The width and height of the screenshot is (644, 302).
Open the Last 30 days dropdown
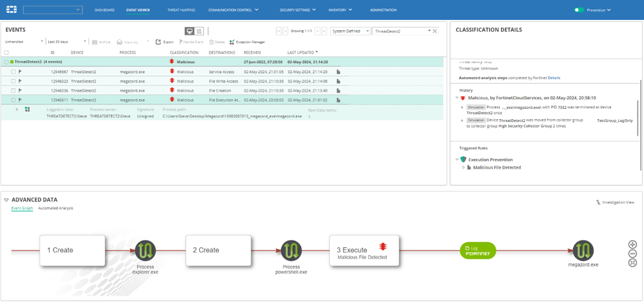pos(67,42)
